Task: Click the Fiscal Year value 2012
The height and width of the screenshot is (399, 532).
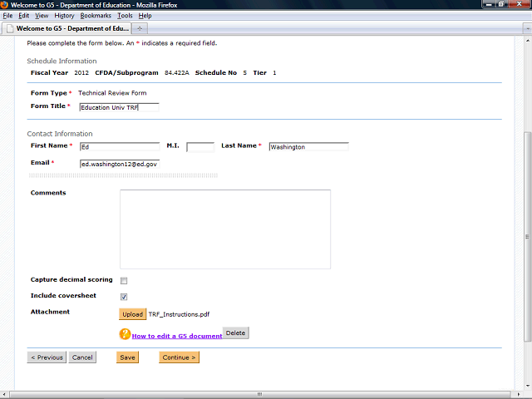Action: point(81,72)
